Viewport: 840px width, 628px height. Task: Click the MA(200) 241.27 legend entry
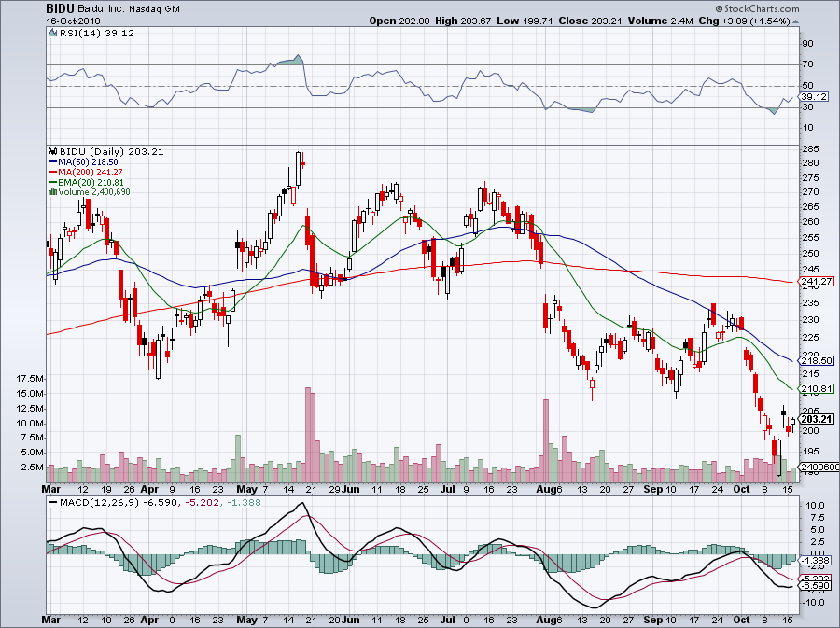[x=90, y=172]
